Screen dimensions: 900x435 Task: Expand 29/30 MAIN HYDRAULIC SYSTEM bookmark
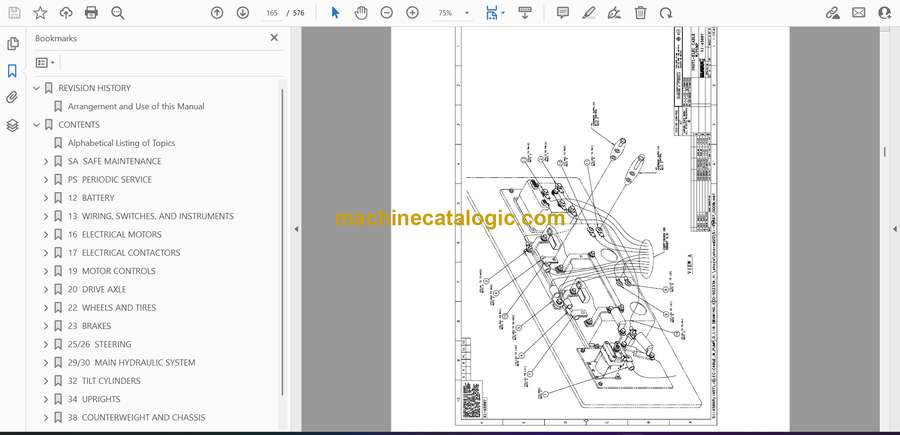click(x=46, y=363)
